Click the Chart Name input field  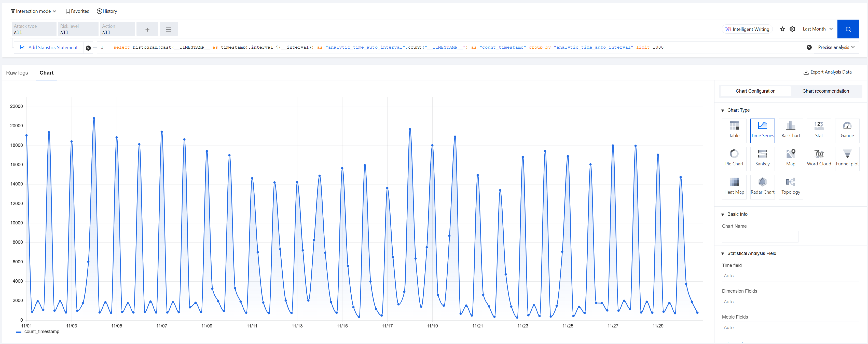coord(760,237)
